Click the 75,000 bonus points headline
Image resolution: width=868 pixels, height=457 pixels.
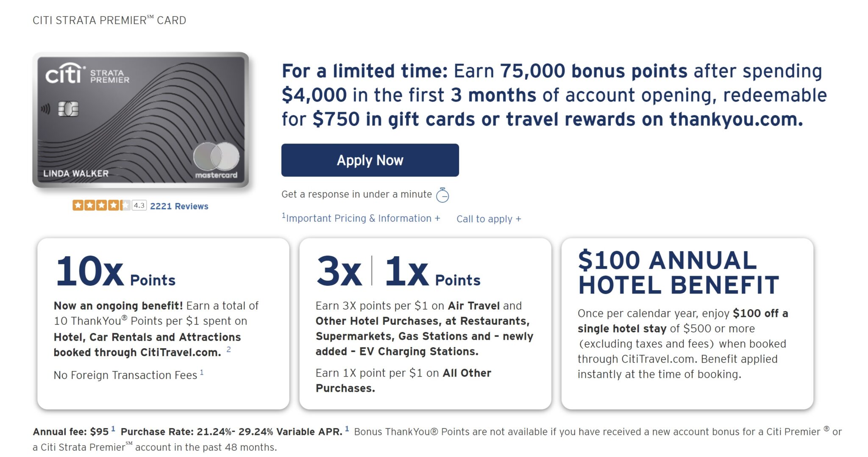pyautogui.click(x=554, y=95)
